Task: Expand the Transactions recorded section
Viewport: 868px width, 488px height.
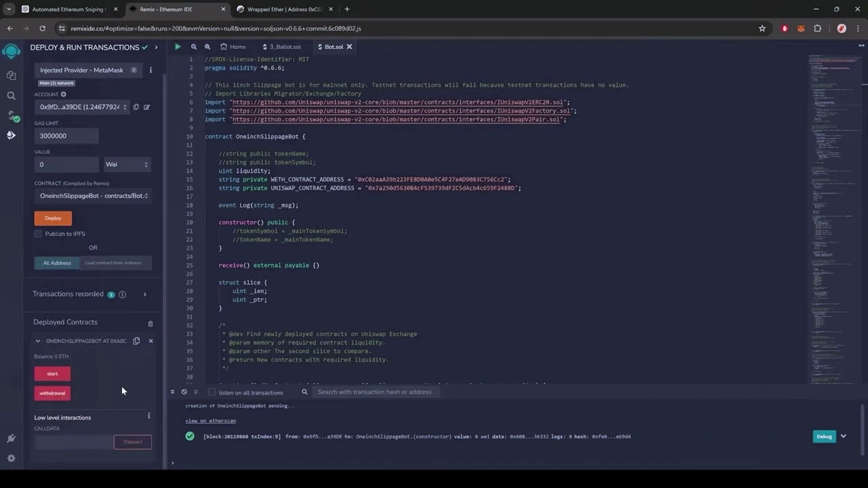Action: click(x=144, y=294)
